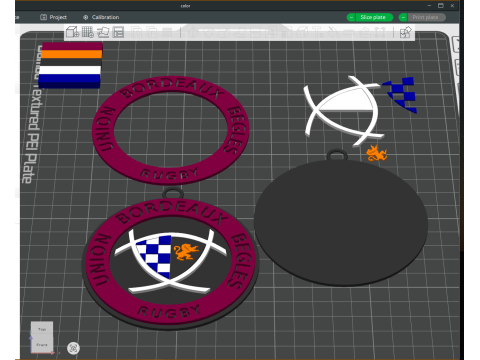The image size is (480, 360).
Task: Click the Top face of view cube
Action: point(42,329)
